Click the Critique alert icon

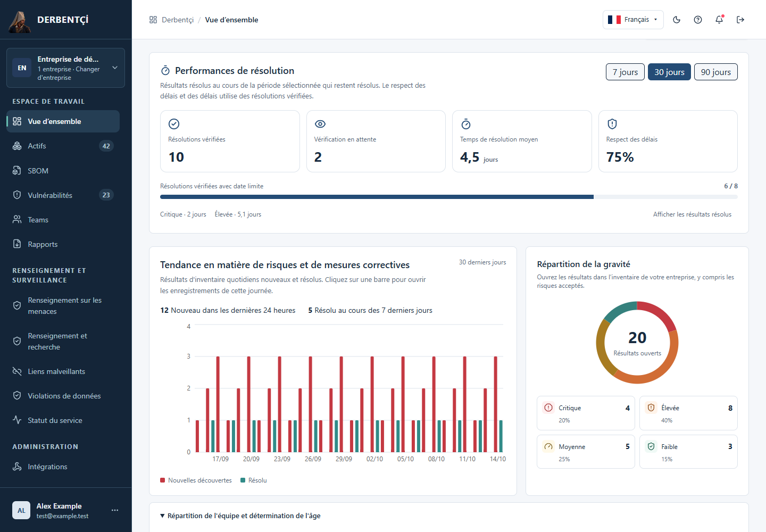click(x=548, y=408)
